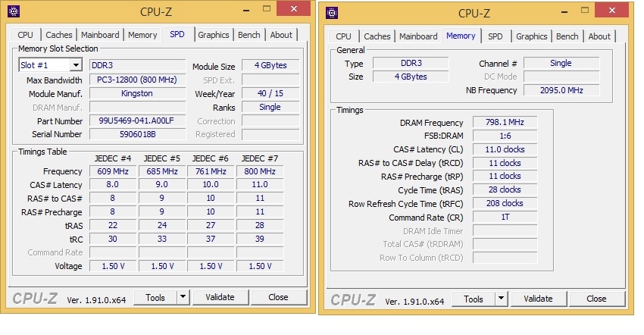Switch to the CPU tab in the SPD window
The width and height of the screenshot is (644, 335).
pos(25,35)
